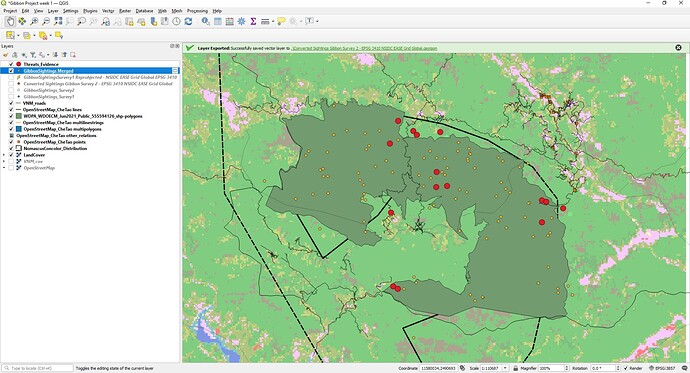Open the Deselect Features dropdown arrow
Screen dimensions: 690x373
click(50, 35)
